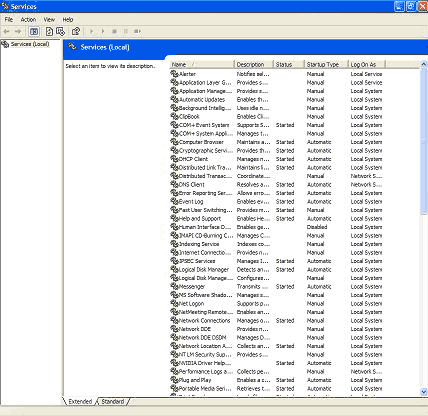
Task: Click the DHCP Client service icon
Action: tap(174, 159)
